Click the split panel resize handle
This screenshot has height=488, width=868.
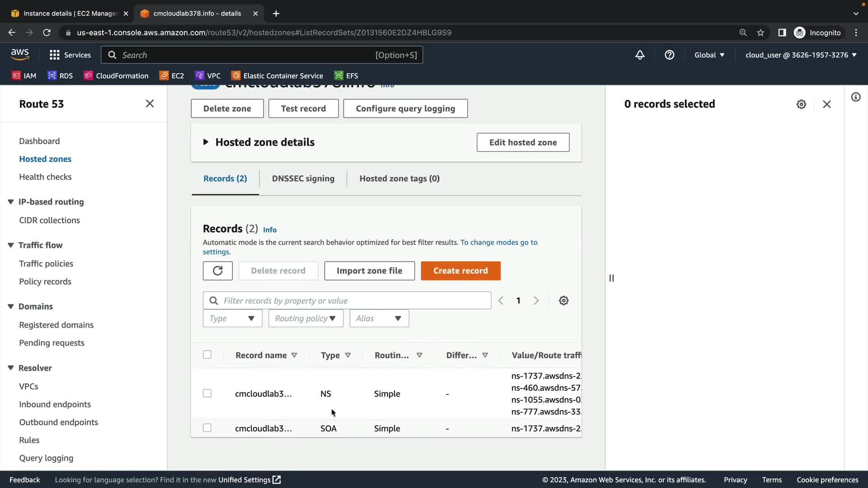(x=611, y=278)
